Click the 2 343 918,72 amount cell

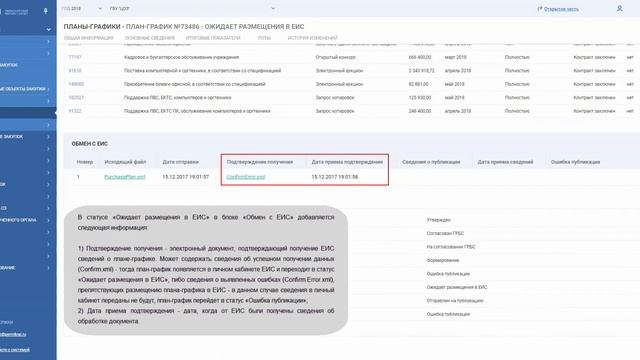pos(422,71)
